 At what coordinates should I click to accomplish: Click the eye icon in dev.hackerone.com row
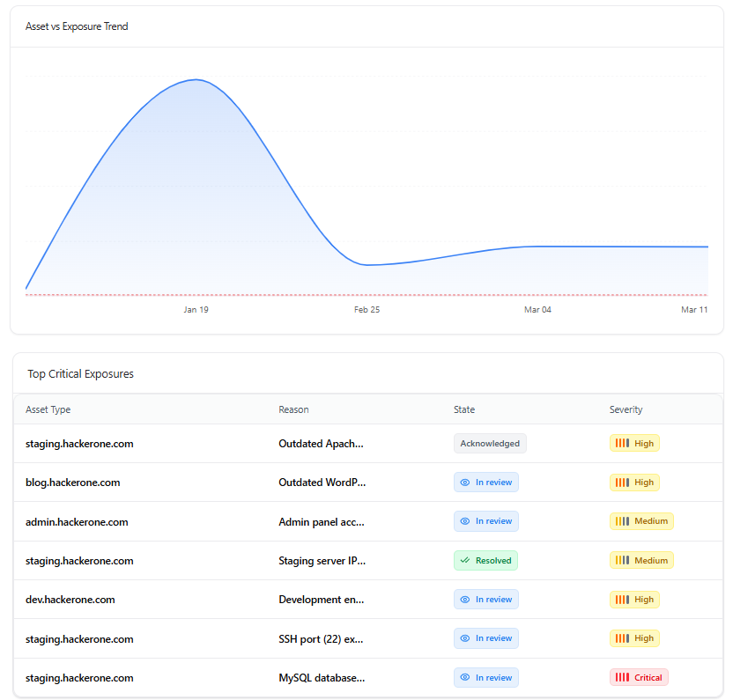pos(464,599)
